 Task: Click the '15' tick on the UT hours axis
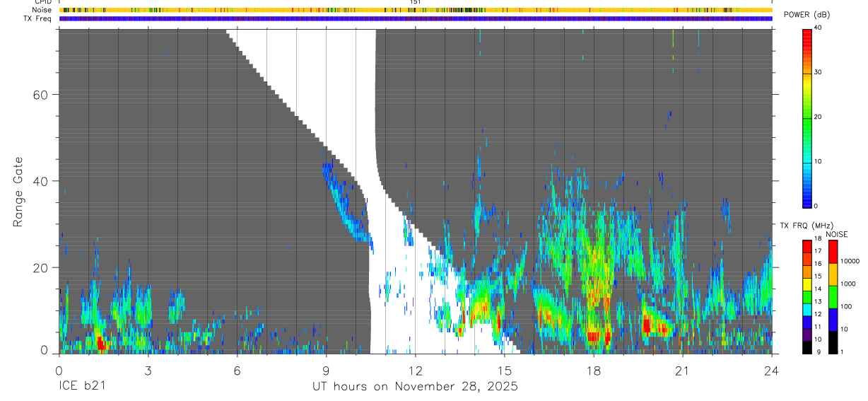pyautogui.click(x=505, y=370)
